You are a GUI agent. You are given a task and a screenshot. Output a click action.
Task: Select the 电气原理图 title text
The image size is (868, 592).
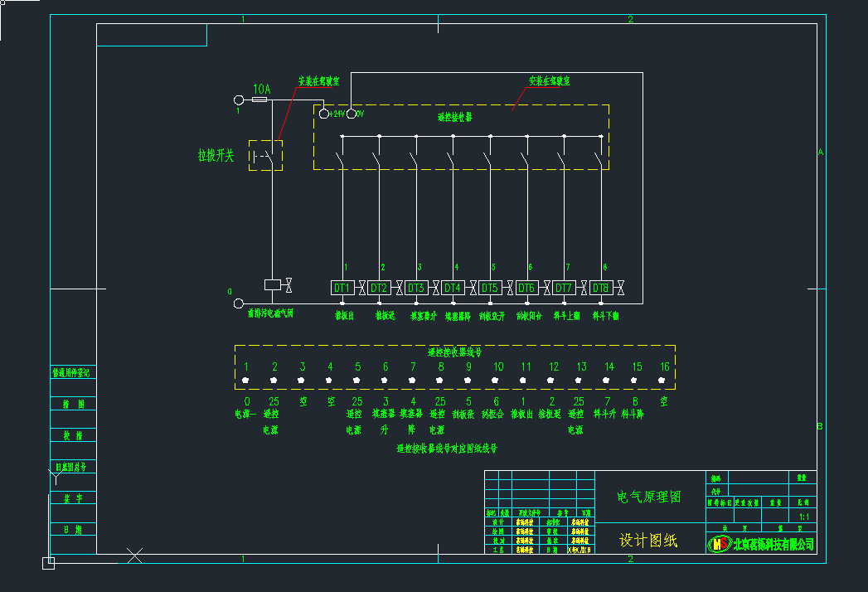(x=649, y=497)
